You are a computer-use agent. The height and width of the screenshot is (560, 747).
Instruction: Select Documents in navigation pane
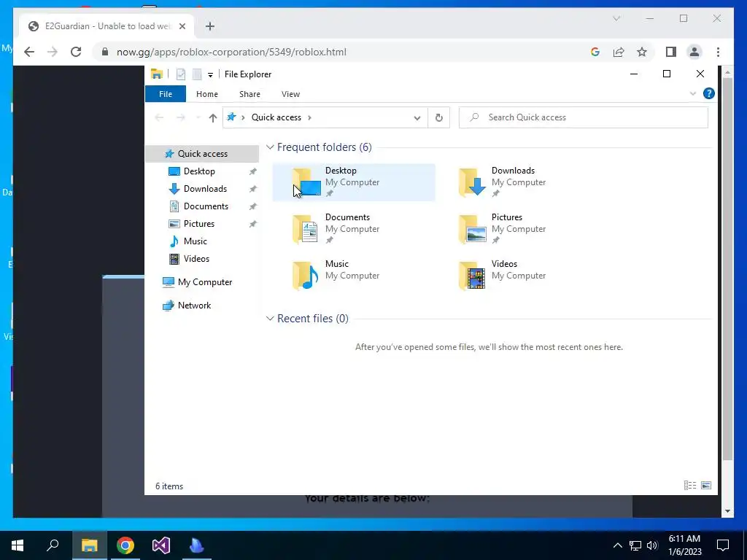(x=206, y=206)
